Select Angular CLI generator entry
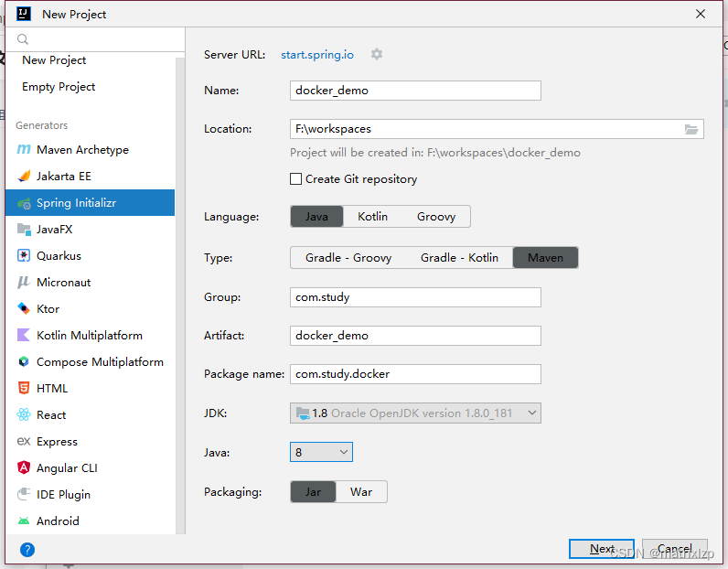 click(x=90, y=467)
